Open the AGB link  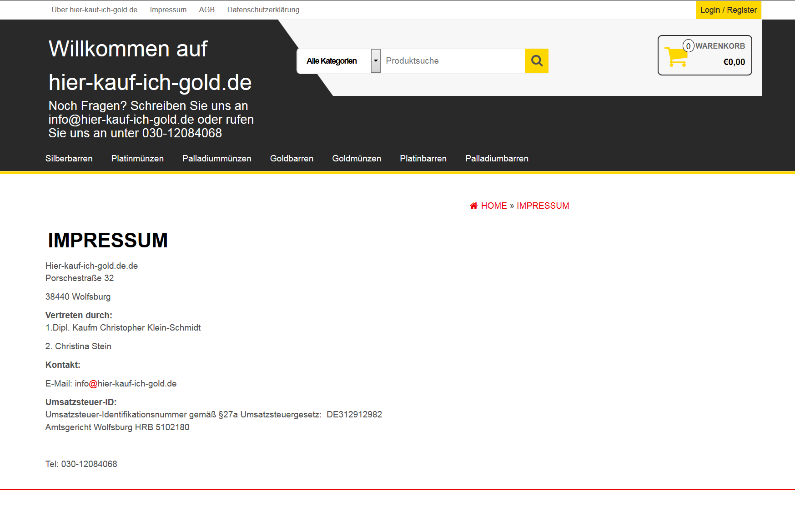coord(207,10)
